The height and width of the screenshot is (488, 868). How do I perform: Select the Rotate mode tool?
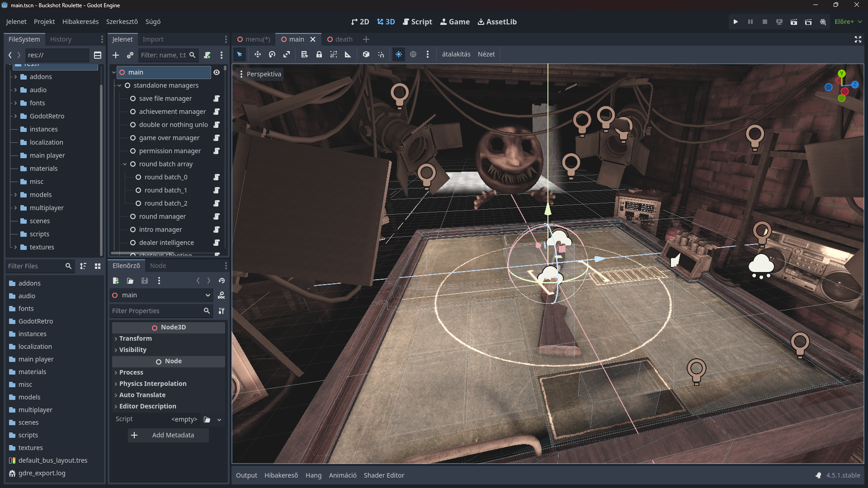click(272, 54)
